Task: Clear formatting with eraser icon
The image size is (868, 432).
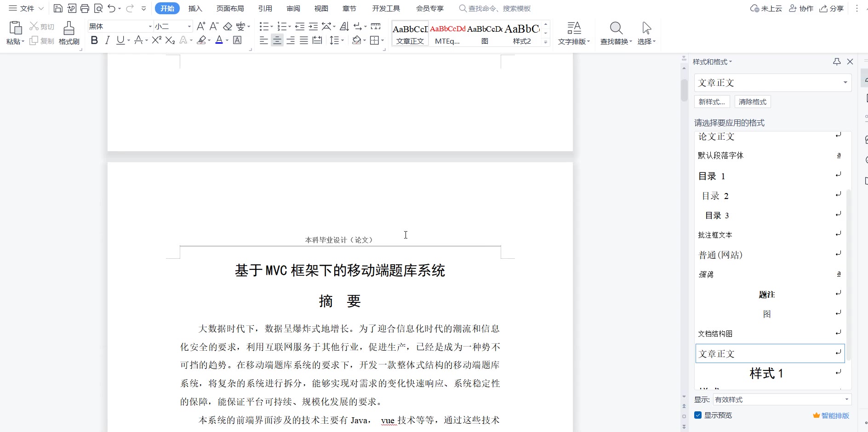Action: pyautogui.click(x=228, y=26)
